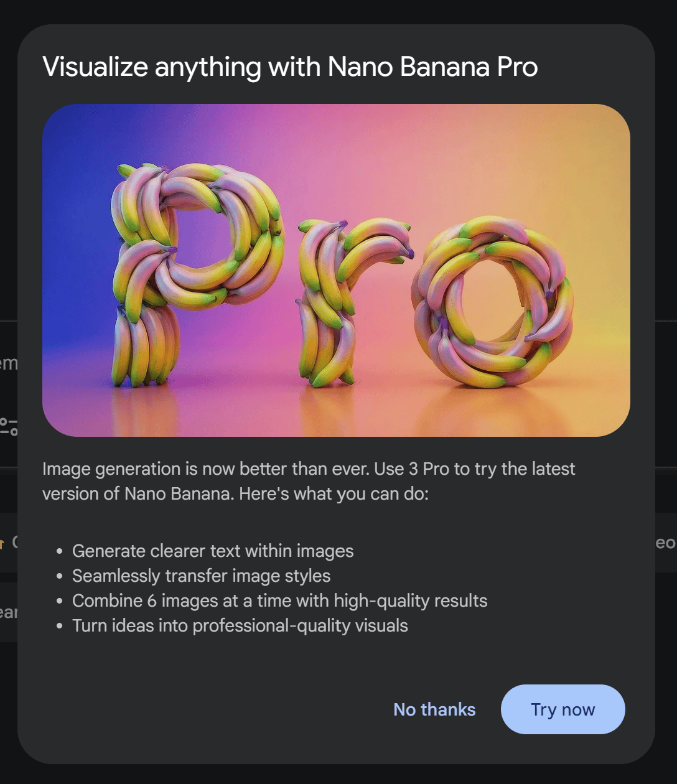Click "Turn ideas into professional-quality visuals" bullet
Viewport: 677px width, 784px height.
240,625
